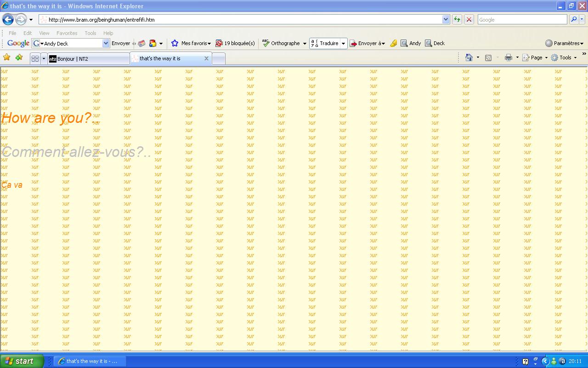Switch to the Bonjour | NT2 tab
The width and height of the screenshot is (588, 368).
tap(88, 58)
